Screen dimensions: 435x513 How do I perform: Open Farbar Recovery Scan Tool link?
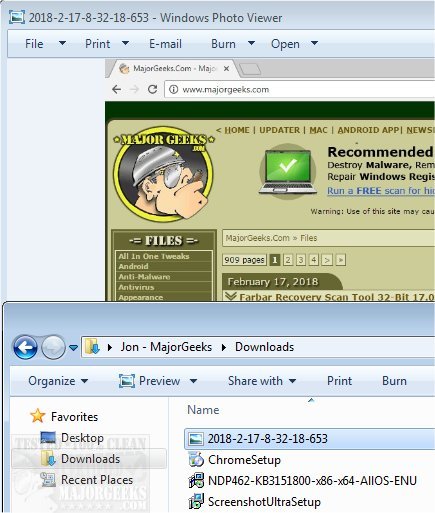[337, 296]
